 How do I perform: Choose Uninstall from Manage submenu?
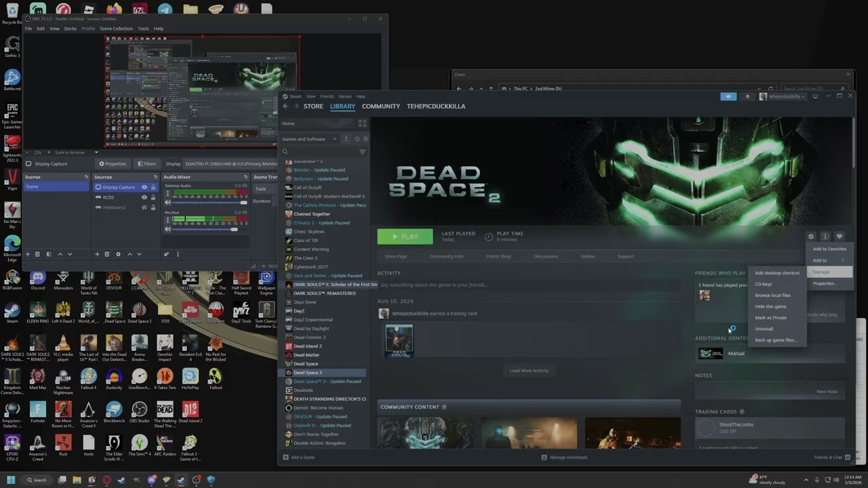coord(778,329)
